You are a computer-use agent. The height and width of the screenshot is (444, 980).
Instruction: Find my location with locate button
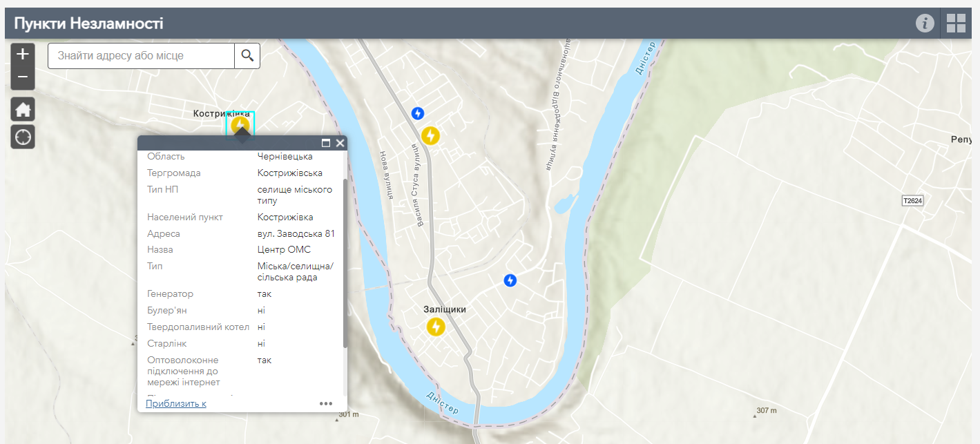tap(23, 137)
